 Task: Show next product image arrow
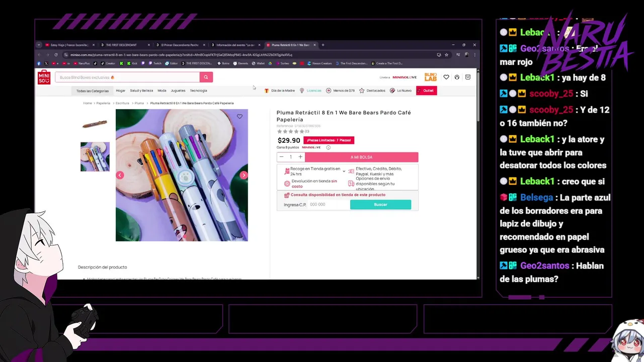[244, 175]
